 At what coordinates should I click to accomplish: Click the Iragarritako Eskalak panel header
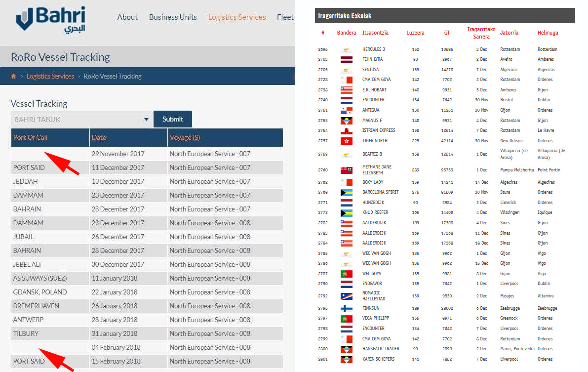point(445,16)
